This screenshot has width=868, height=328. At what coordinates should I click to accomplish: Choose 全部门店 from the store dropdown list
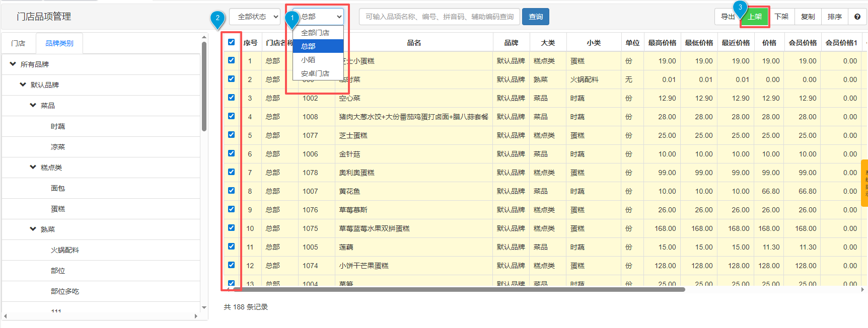coord(315,33)
